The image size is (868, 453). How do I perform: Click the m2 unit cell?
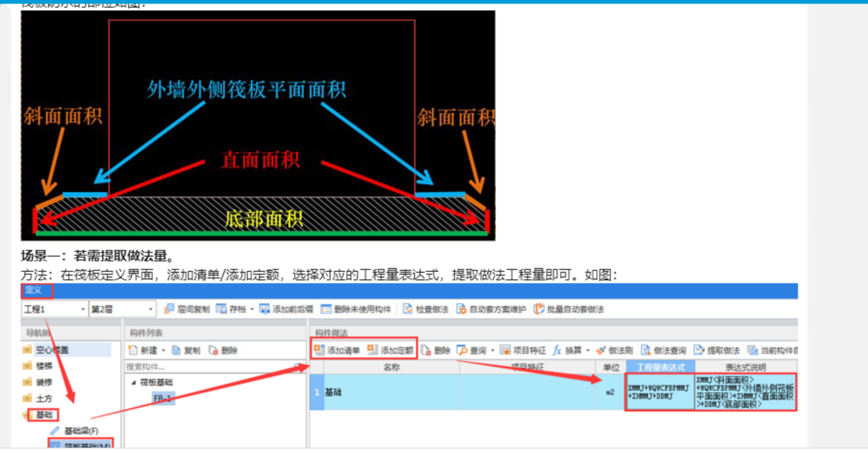pyautogui.click(x=610, y=392)
